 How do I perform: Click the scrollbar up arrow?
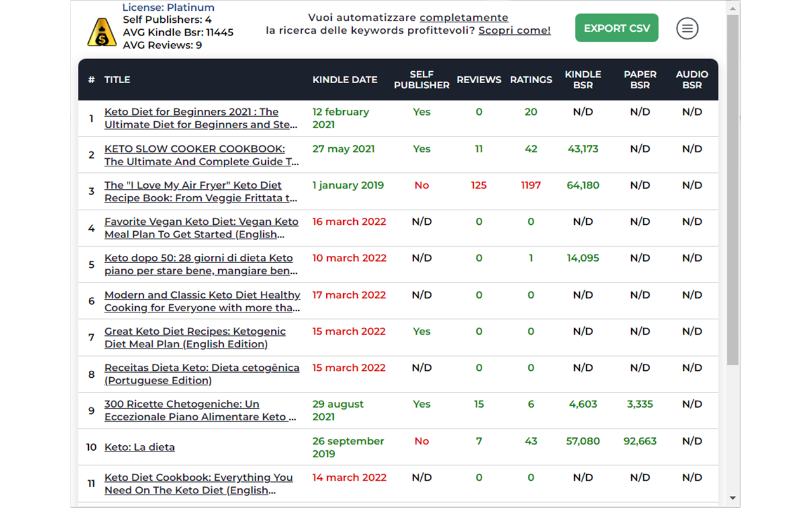click(x=733, y=8)
